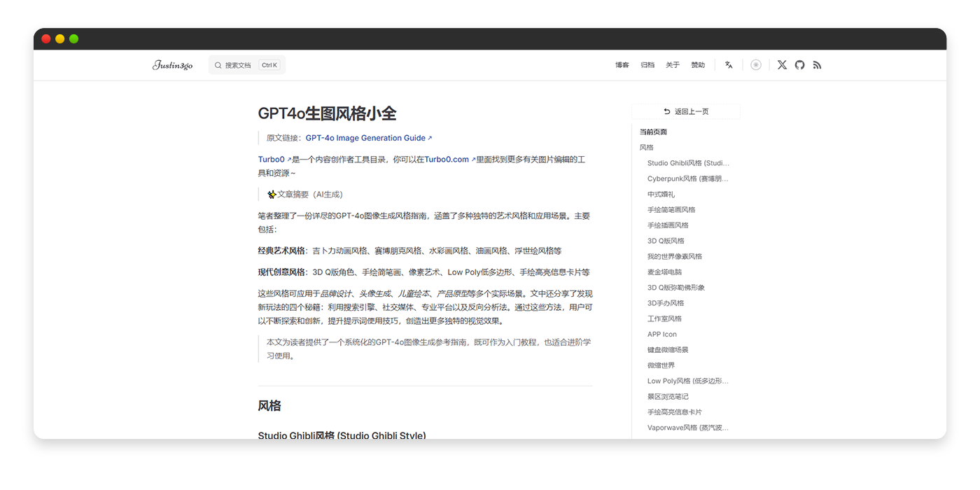Open the language translation switcher icon
Viewport: 980px width, 490px height.
pyautogui.click(x=729, y=65)
